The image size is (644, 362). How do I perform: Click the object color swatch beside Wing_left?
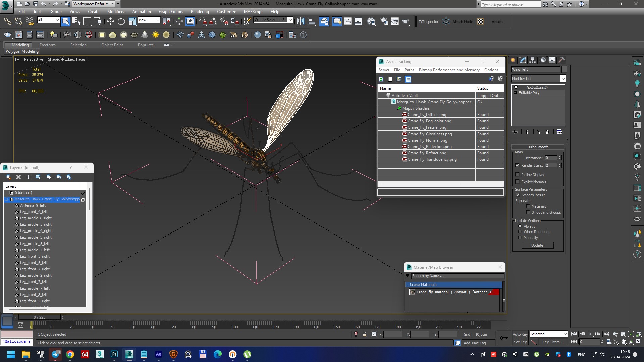[564, 69]
